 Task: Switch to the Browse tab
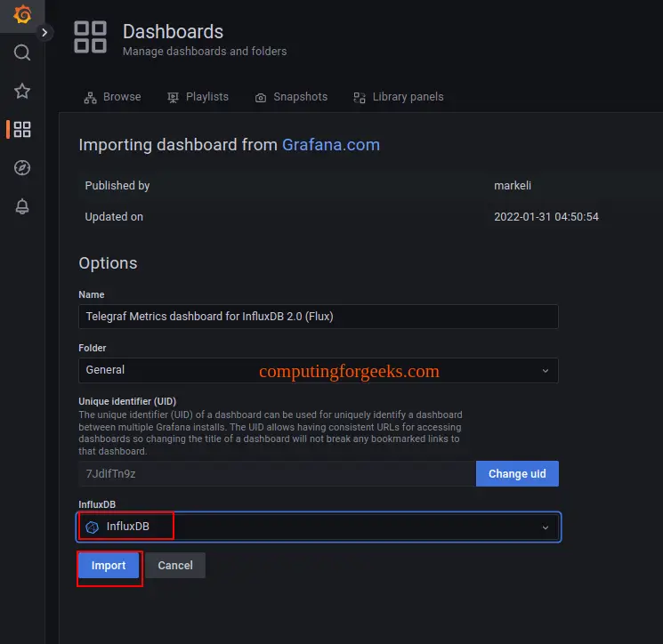112,97
